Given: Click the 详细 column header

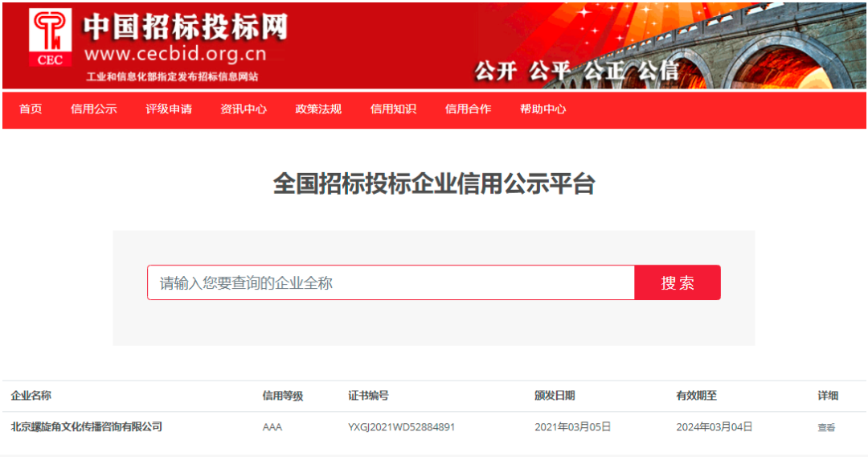Looking at the screenshot, I should [828, 396].
